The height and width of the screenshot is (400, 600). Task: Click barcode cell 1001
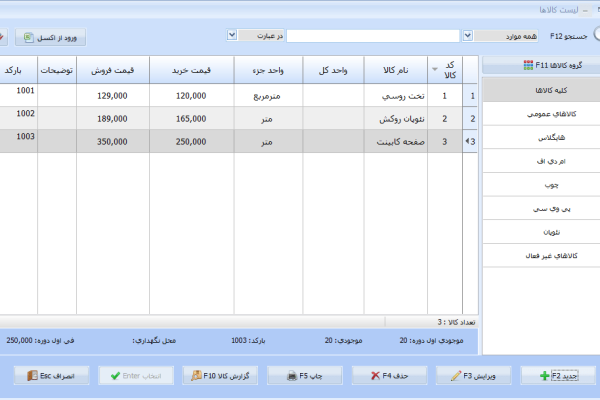pyautogui.click(x=18, y=95)
